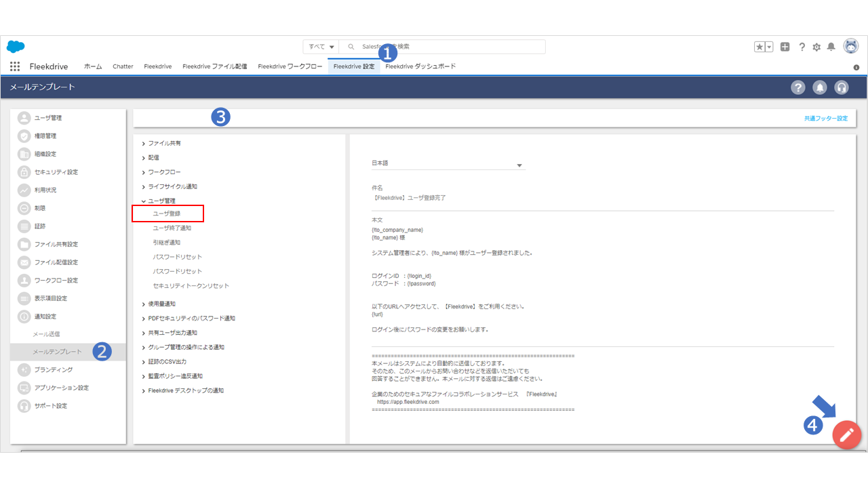Open Salesforce help question mark icon
This screenshot has height=488, width=868.
pos(802,47)
